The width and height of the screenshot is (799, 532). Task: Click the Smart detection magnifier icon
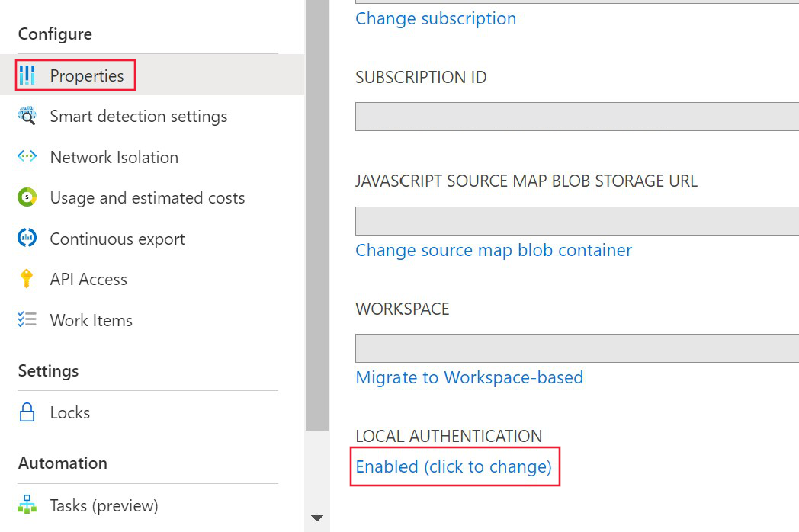[27, 116]
